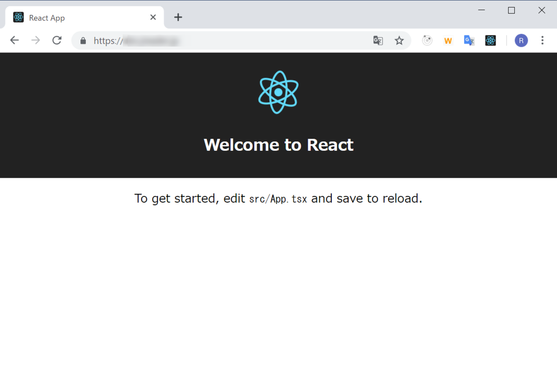Bookmark this page with the star
The height and width of the screenshot is (392, 557).
click(399, 41)
